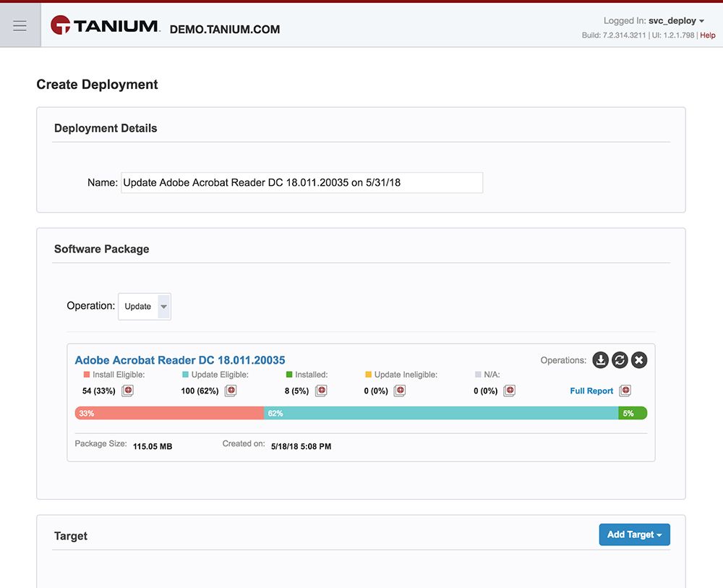Open Update Eligible report icon
Image resolution: width=723 pixels, height=588 pixels.
[231, 391]
